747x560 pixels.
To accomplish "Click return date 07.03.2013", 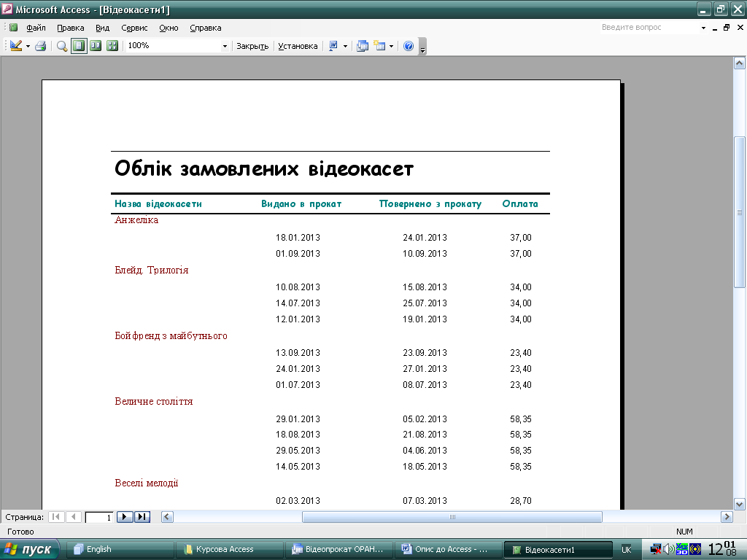I will 425,501.
